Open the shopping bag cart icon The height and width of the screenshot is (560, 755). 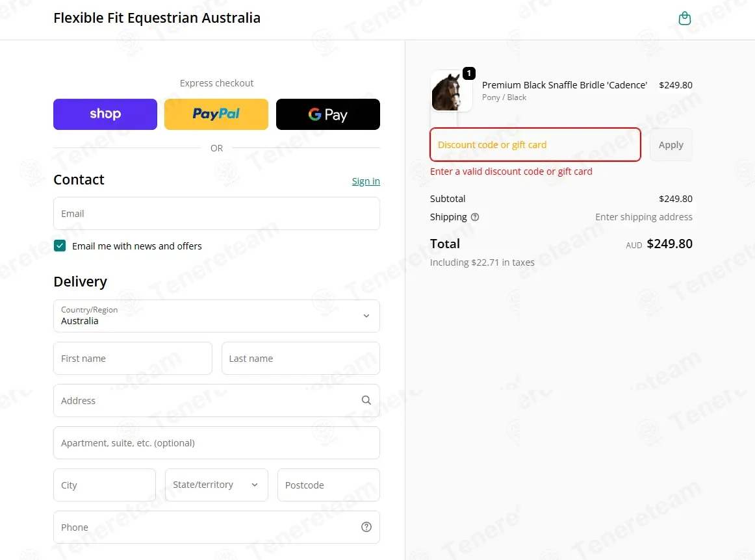click(x=684, y=18)
